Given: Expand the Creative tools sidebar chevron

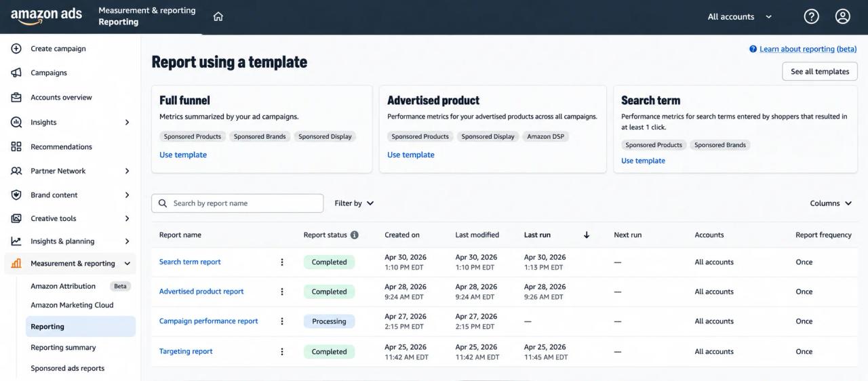Looking at the screenshot, I should tap(127, 219).
